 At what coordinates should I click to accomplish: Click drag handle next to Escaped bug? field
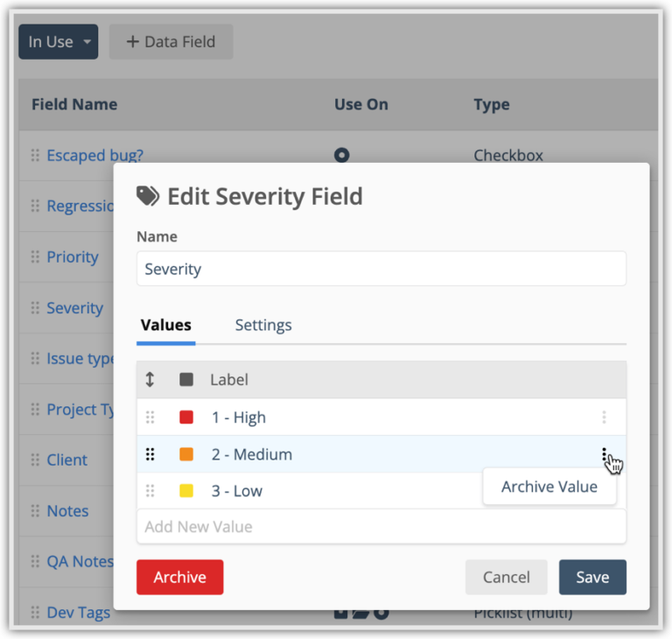(x=35, y=156)
